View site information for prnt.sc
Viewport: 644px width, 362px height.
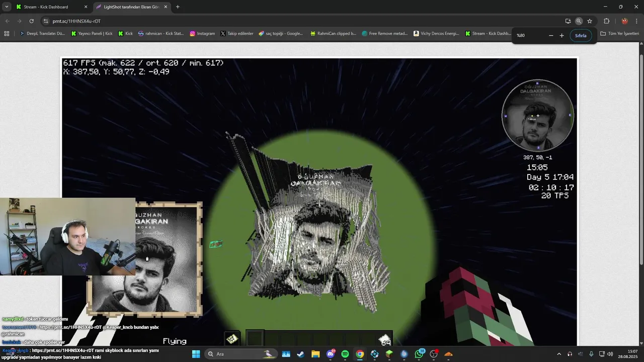46,21
